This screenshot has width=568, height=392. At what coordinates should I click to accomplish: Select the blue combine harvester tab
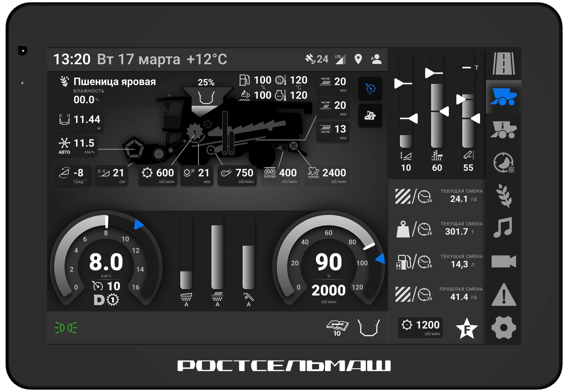point(503,97)
